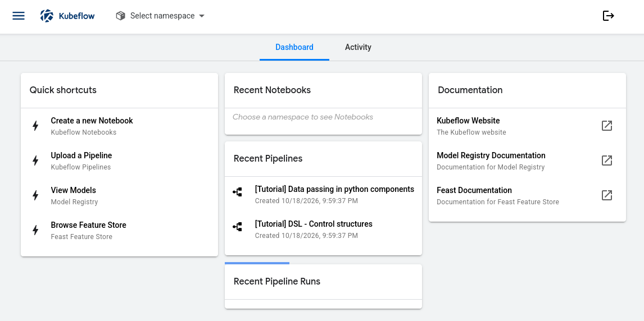Viewport: 644px width, 321px height.
Task: Click Feast Feature Store subtitle text
Action: (x=81, y=237)
